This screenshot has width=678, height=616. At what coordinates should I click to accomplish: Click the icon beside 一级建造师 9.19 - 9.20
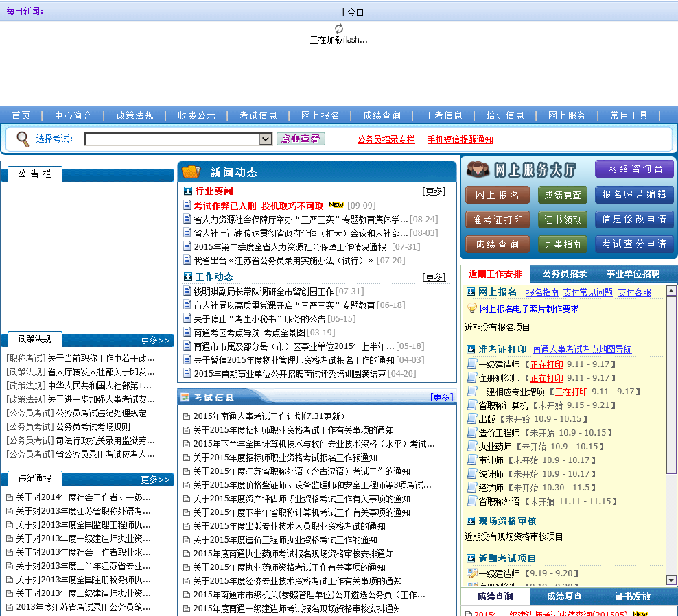click(472, 573)
